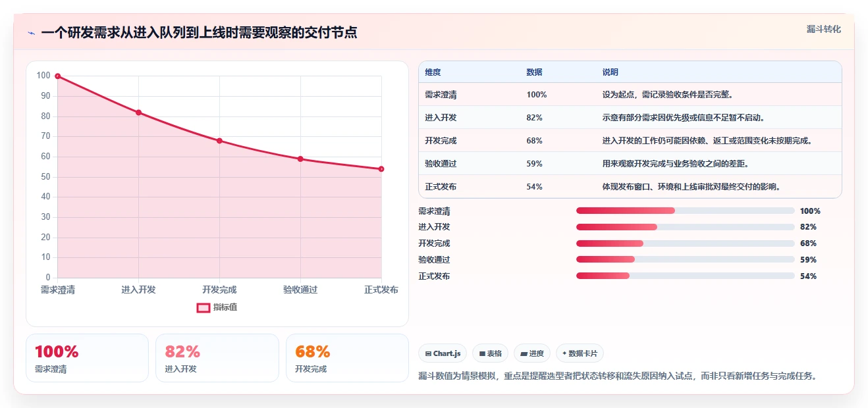The width and height of the screenshot is (868, 408).
Task: Click the description '设为起点，需记录验收条件是否完整。'
Action: pos(668,95)
